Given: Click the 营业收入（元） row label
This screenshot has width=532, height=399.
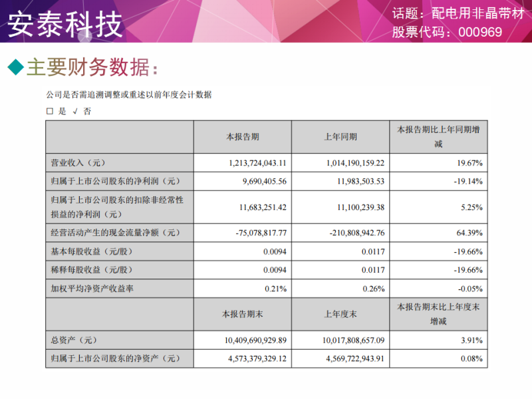Looking at the screenshot, I should 78,163.
